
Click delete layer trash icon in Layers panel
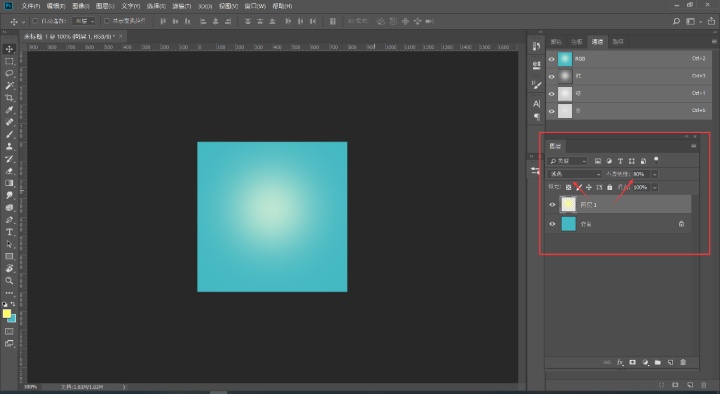click(x=683, y=362)
